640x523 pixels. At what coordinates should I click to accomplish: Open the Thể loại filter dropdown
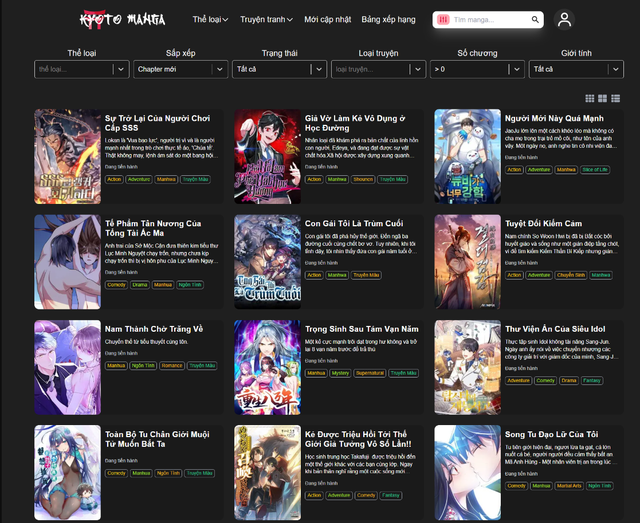(x=82, y=69)
